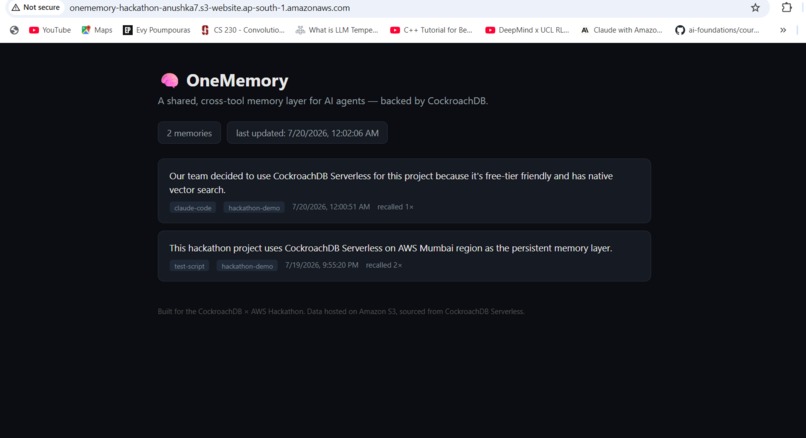The image size is (806, 438).
Task: Open the Claude with Amazo... bookmark
Action: tap(621, 30)
